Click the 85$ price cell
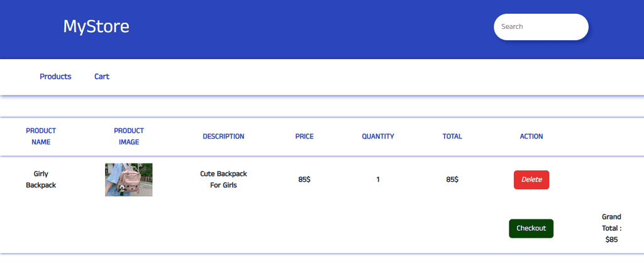Screen dimensions: 644x266 point(304,179)
